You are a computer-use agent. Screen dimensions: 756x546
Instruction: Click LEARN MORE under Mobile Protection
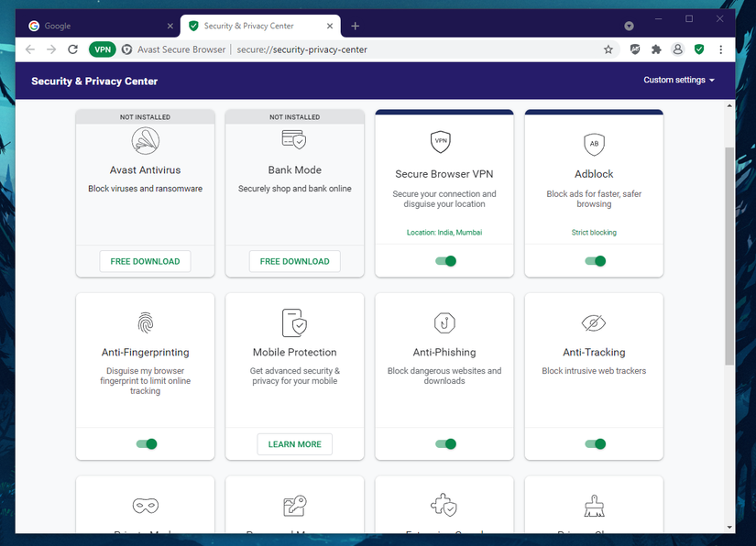coord(294,443)
